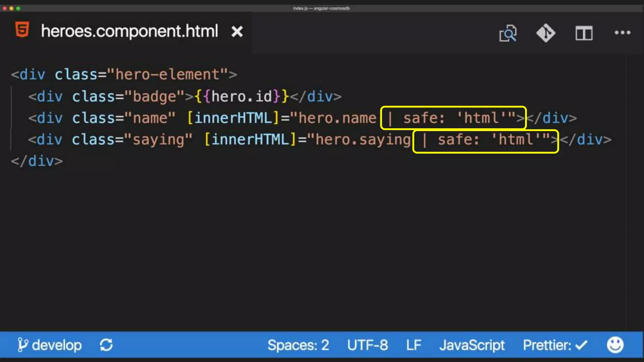The image size is (644, 362).
Task: Click the green macOS fullscreen dot
Action: 18,8
